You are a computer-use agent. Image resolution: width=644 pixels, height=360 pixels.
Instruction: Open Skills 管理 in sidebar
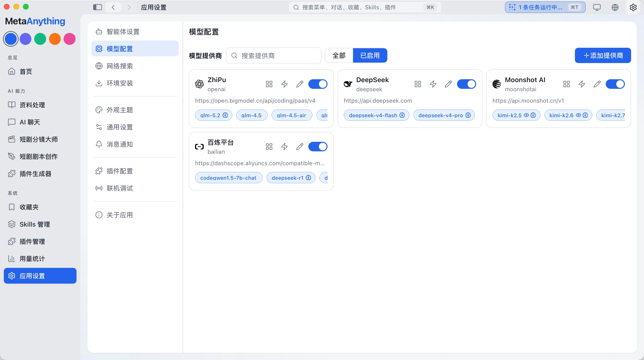pyautogui.click(x=40, y=224)
